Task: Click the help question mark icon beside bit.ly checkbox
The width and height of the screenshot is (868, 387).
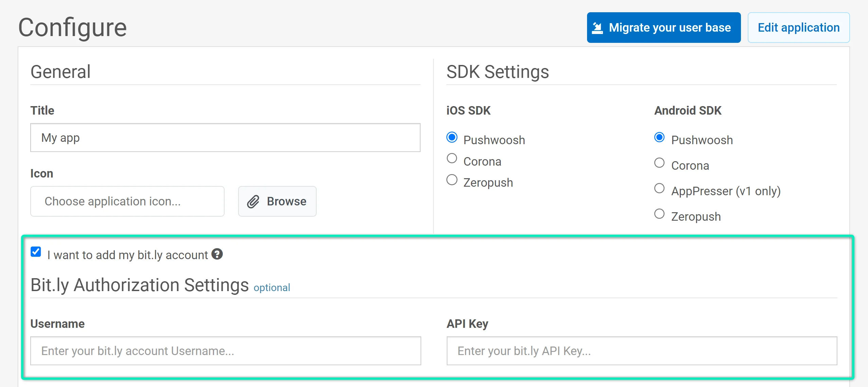Action: click(x=217, y=254)
